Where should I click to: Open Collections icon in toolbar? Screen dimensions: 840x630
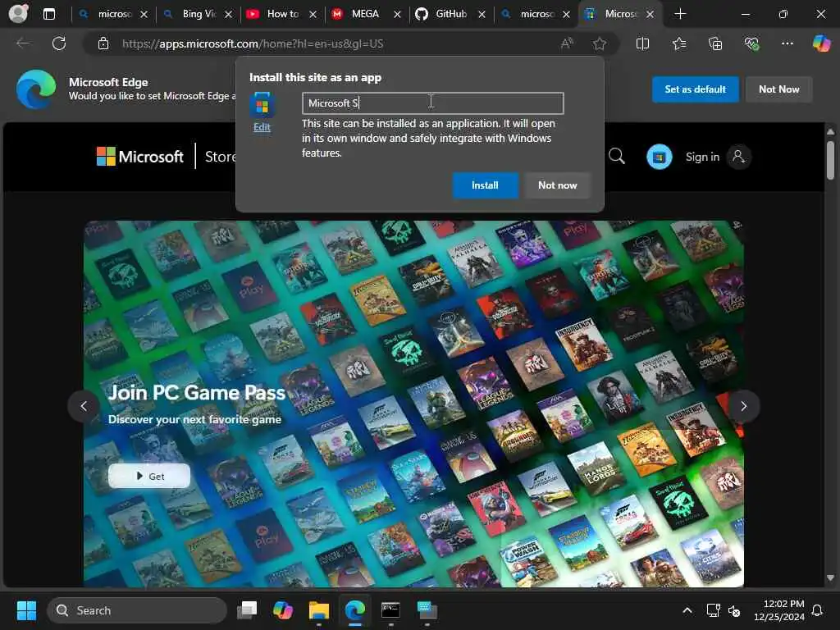(x=715, y=43)
